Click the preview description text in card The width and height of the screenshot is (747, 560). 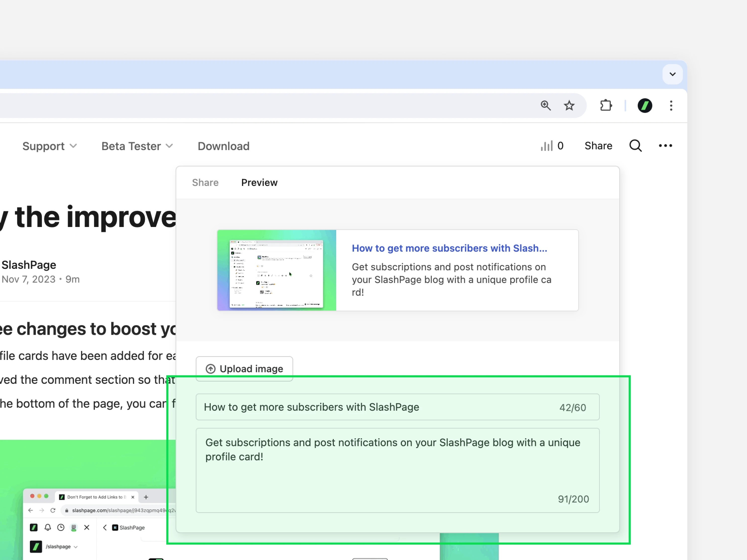pos(451,280)
